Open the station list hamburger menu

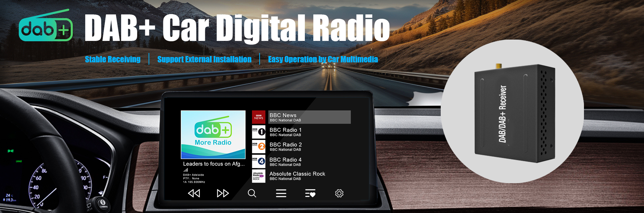click(281, 193)
